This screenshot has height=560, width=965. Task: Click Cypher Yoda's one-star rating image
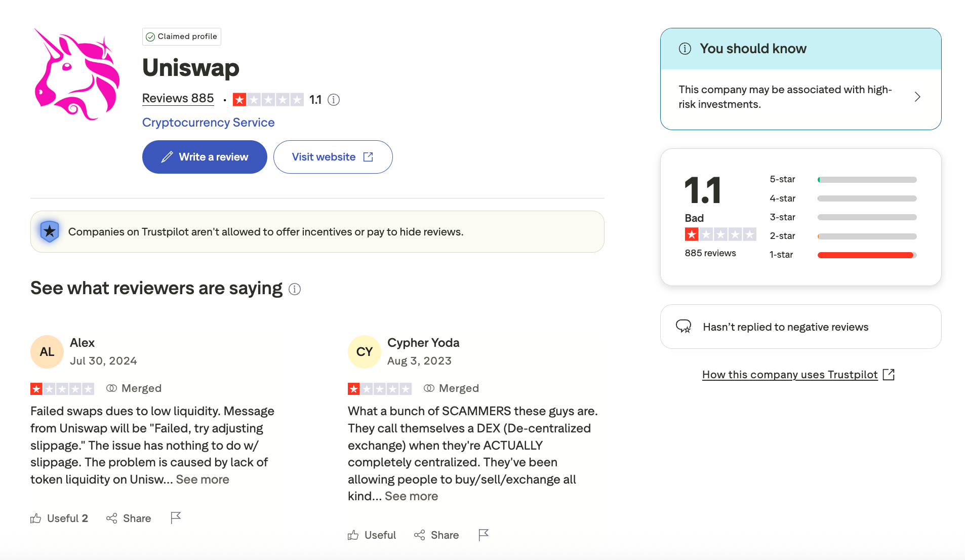click(x=380, y=389)
